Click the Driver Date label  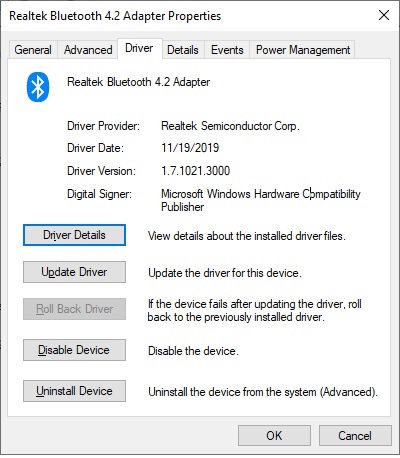coord(95,148)
